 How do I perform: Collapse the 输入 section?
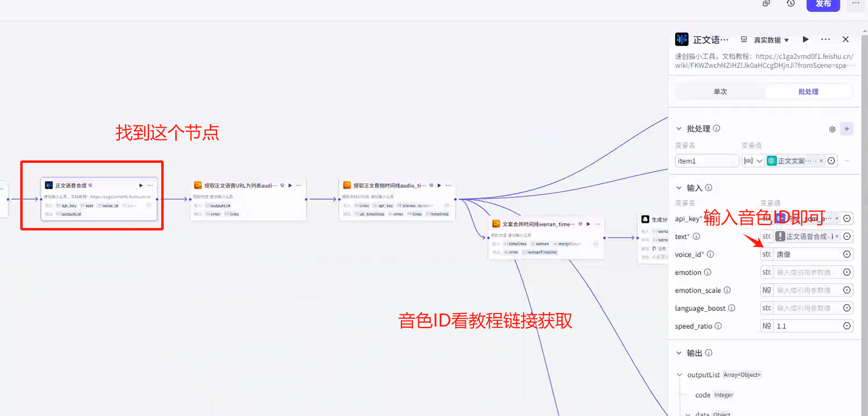coord(679,188)
